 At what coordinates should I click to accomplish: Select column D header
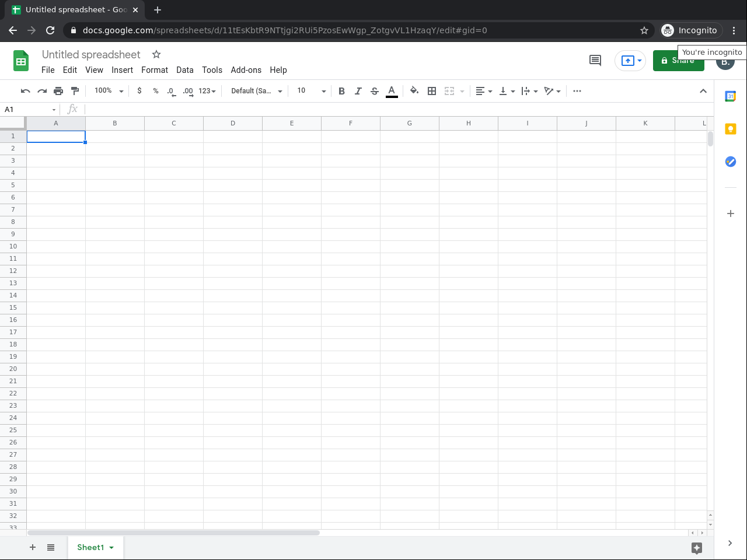(233, 123)
